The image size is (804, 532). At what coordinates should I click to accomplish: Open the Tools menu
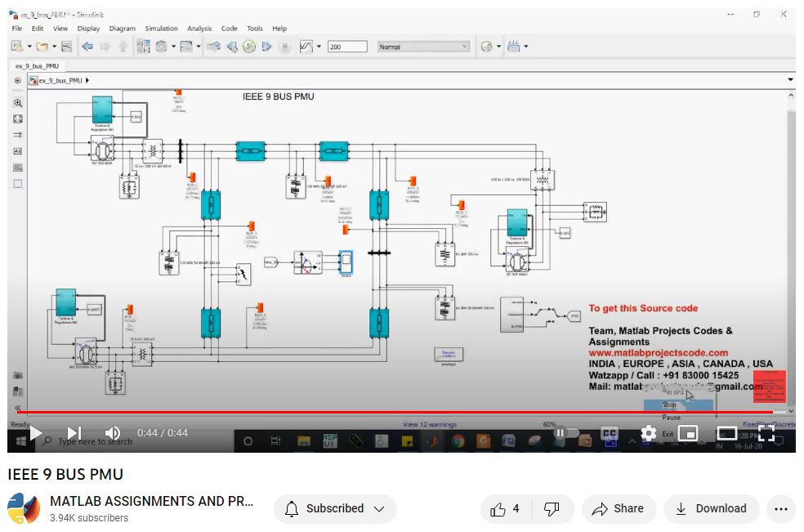(x=255, y=29)
